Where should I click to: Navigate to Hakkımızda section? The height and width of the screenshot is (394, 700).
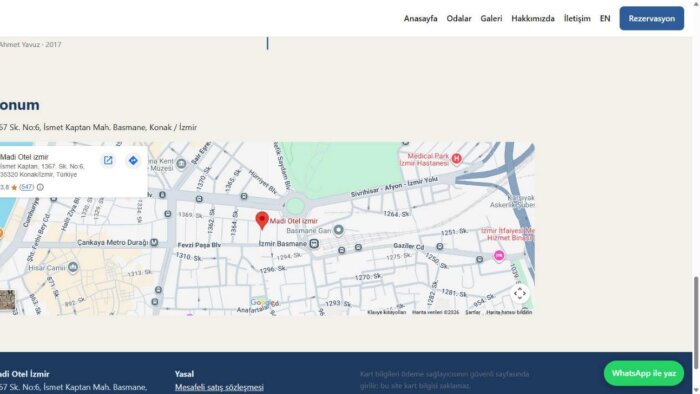(x=533, y=18)
